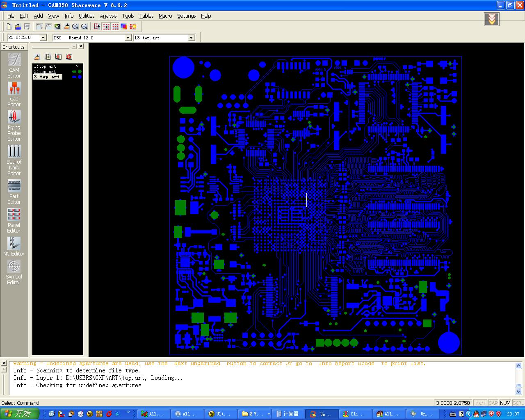
Task: Open the Info menu
Action: click(69, 16)
